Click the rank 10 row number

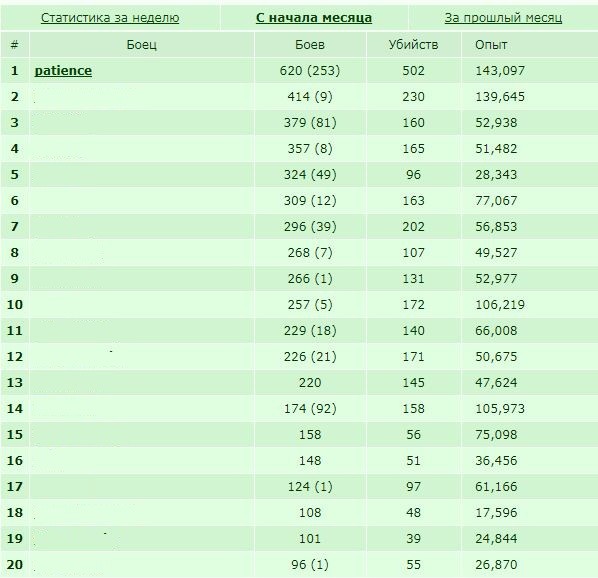point(15,305)
